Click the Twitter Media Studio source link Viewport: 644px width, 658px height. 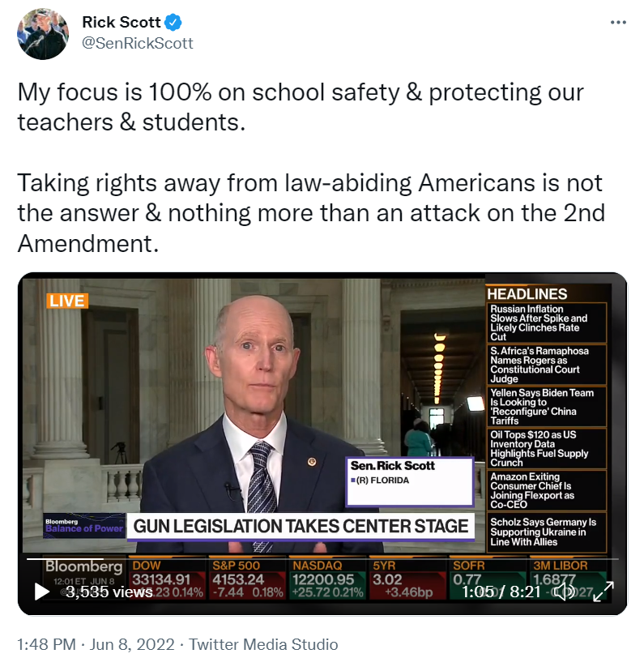click(x=263, y=644)
